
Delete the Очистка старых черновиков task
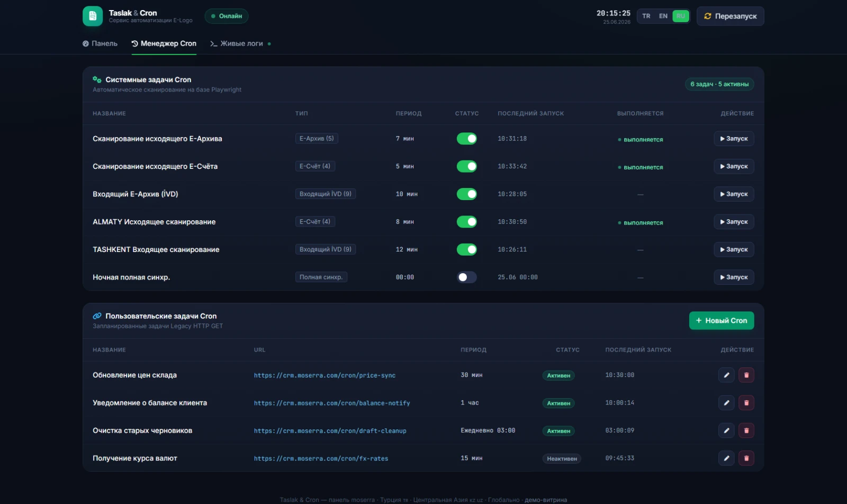pyautogui.click(x=746, y=430)
